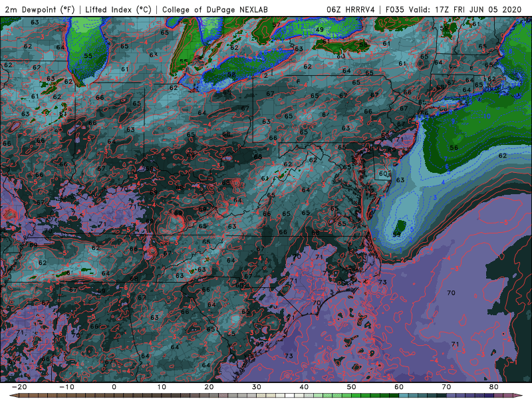Click the "40" color scale label
The image size is (532, 399).
[x=304, y=387]
